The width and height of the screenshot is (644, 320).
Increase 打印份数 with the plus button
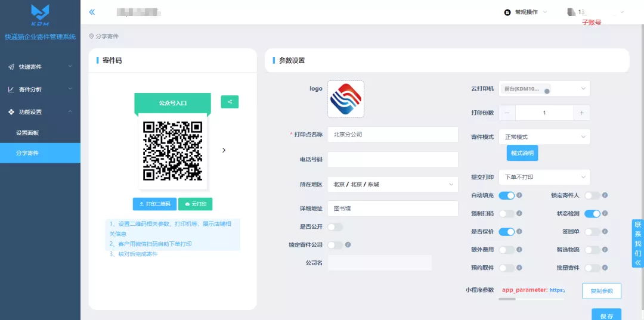point(581,113)
